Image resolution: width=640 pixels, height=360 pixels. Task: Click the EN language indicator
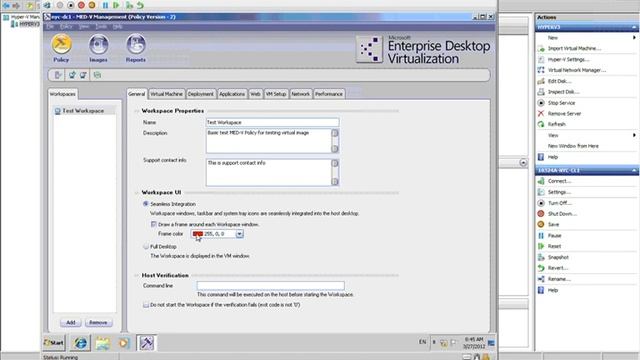422,342
